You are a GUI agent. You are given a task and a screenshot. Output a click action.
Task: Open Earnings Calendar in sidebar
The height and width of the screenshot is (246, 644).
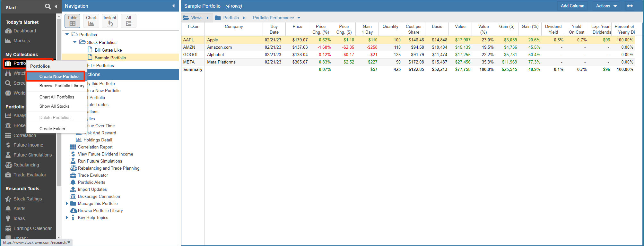(32, 228)
